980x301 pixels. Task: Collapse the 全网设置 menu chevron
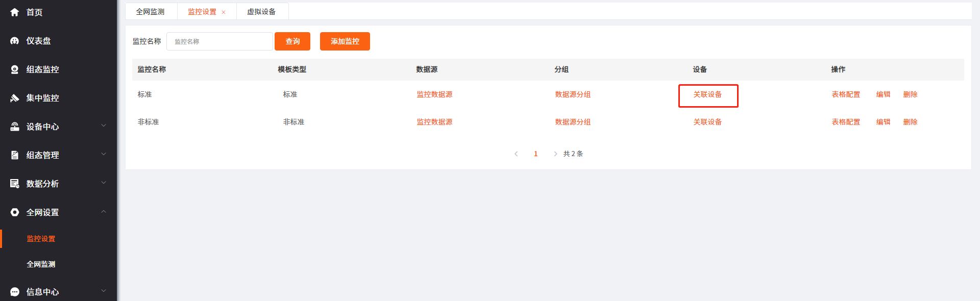(104, 211)
